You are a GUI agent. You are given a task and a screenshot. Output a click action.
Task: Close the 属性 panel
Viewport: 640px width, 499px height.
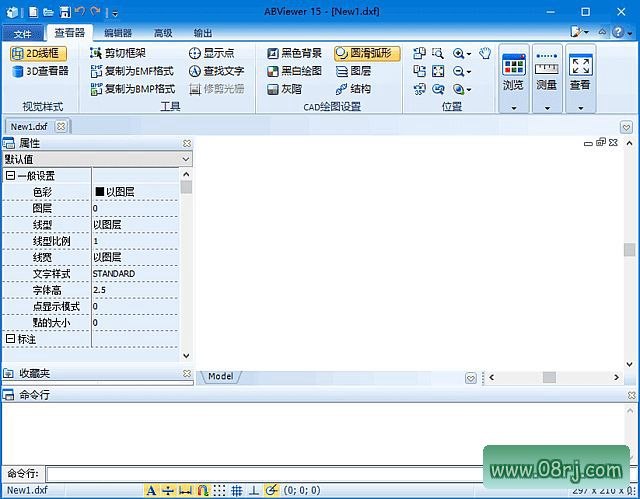coord(187,143)
